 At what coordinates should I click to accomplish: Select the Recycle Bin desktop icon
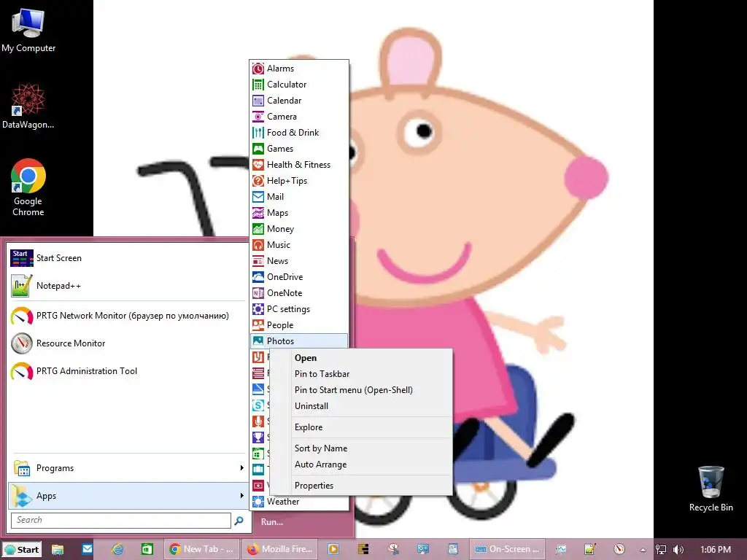(711, 489)
